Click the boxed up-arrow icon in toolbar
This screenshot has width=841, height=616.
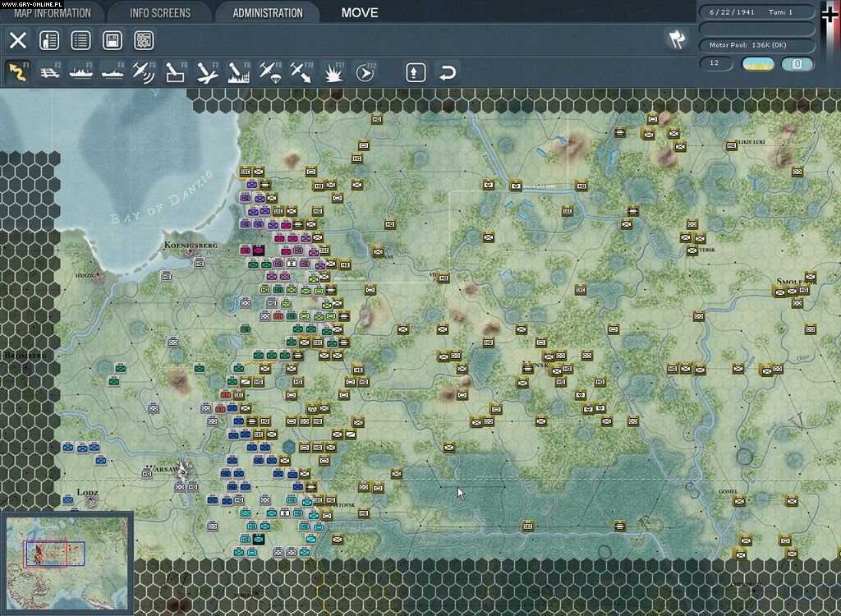pyautogui.click(x=416, y=72)
